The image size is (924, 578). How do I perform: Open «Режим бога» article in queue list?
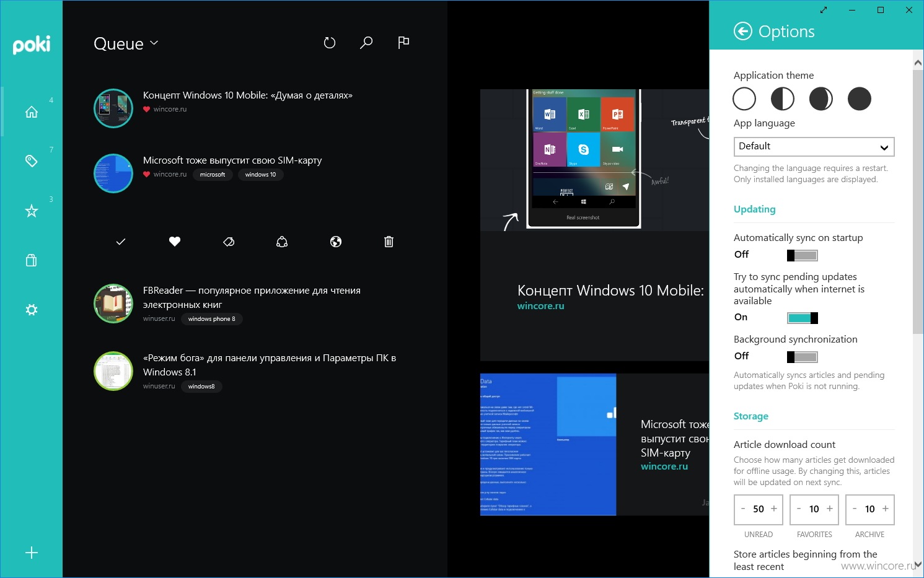pyautogui.click(x=270, y=365)
